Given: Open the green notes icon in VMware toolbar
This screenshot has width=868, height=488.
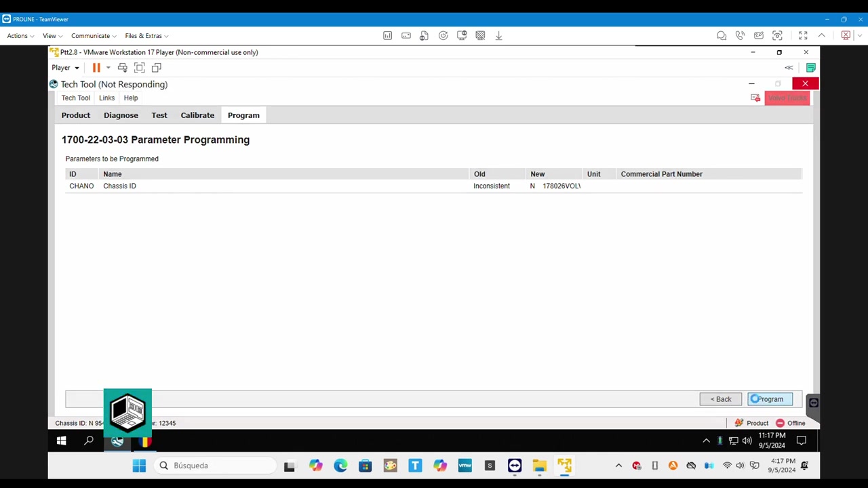Looking at the screenshot, I should coord(810,68).
